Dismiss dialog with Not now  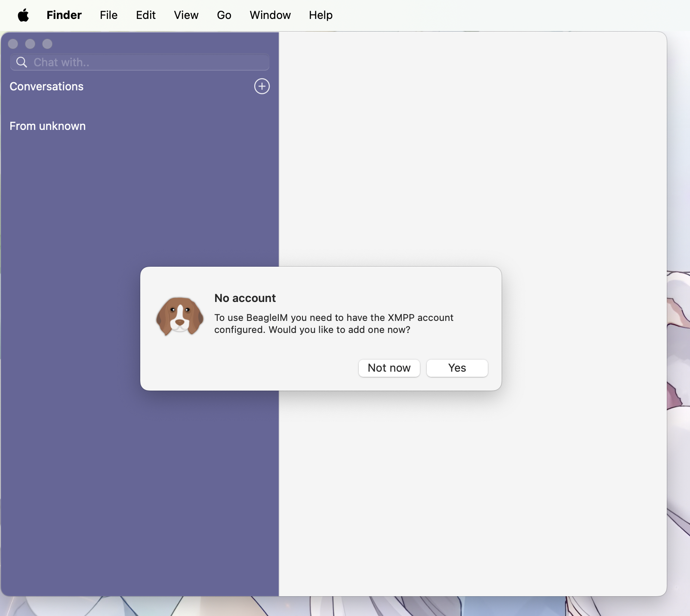pos(389,368)
